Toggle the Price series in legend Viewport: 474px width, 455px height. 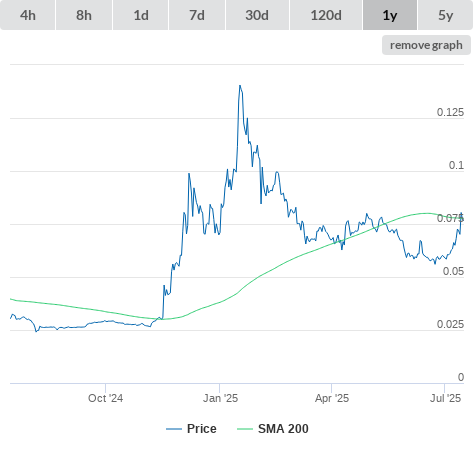coord(191,429)
